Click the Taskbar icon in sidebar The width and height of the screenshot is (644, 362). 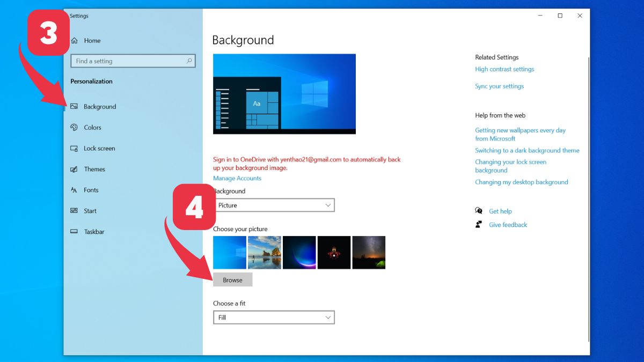tap(74, 232)
